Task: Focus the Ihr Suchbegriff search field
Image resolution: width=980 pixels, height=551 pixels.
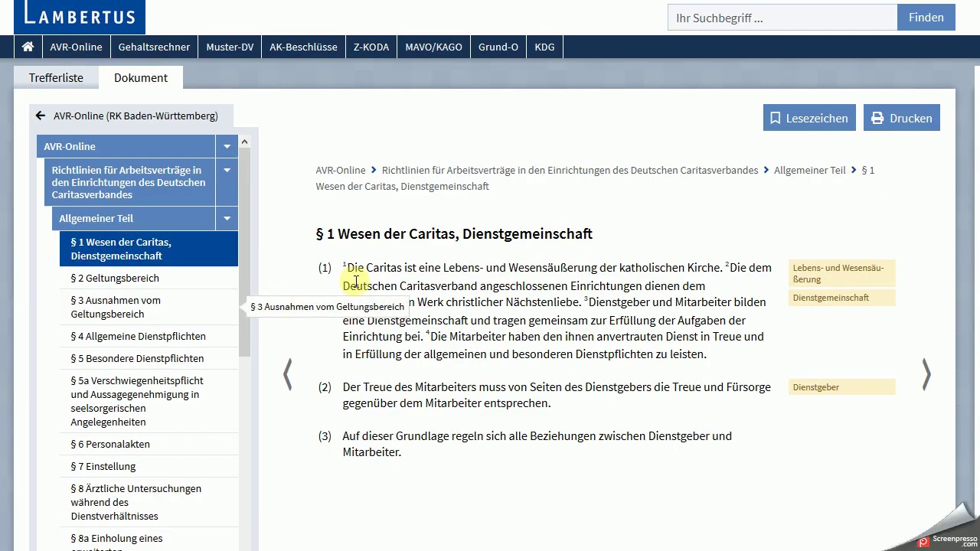Action: 782,18
